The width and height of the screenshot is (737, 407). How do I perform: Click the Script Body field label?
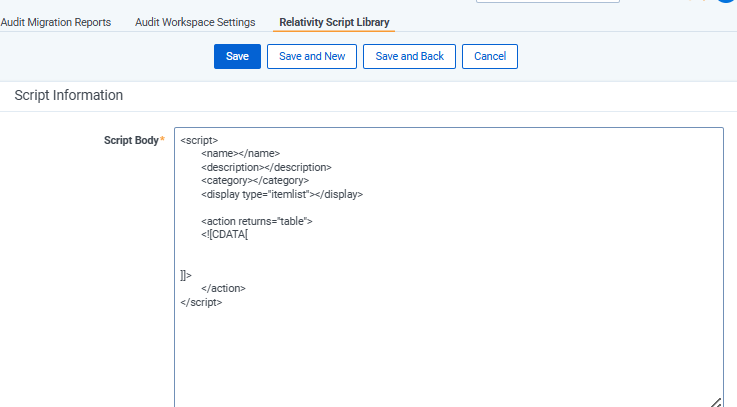click(x=131, y=140)
